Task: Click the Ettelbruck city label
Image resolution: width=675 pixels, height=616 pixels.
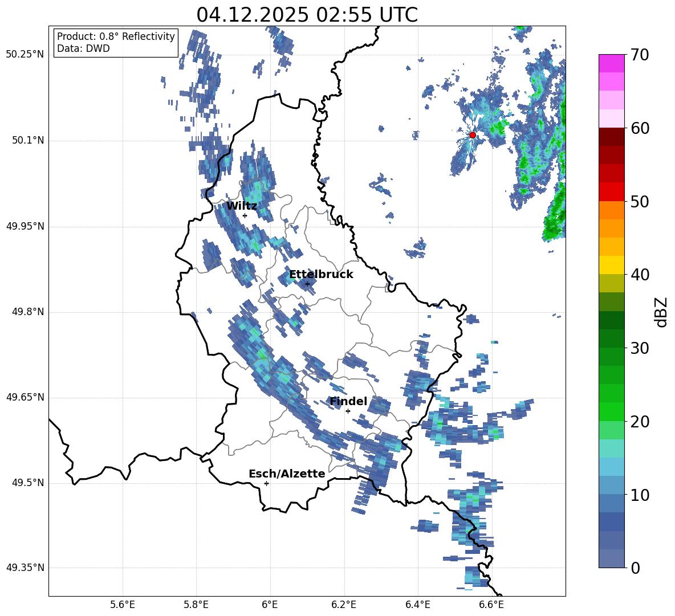Action: click(x=321, y=275)
